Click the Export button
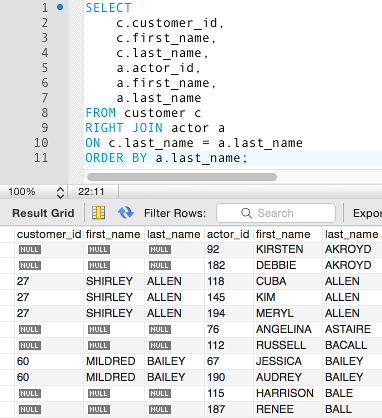Screen dimensions: 382x418 (367, 213)
